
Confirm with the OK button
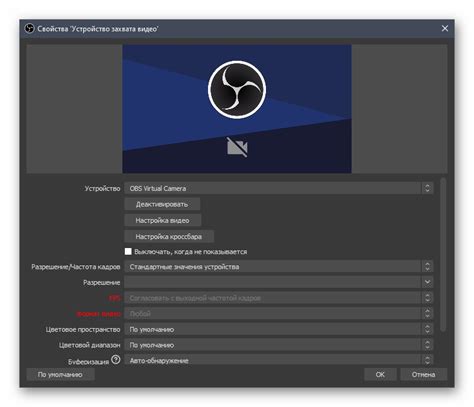click(x=380, y=374)
